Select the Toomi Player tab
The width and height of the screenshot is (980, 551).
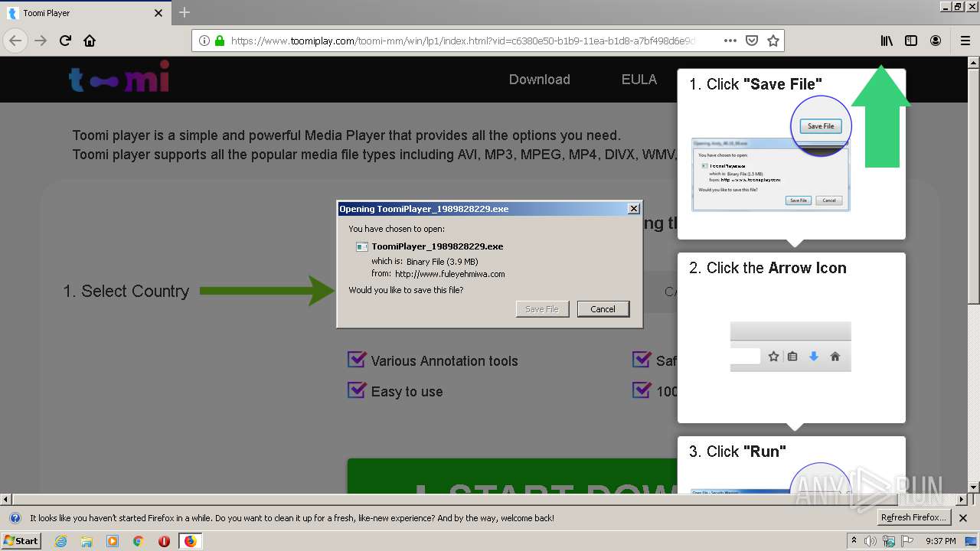click(86, 13)
